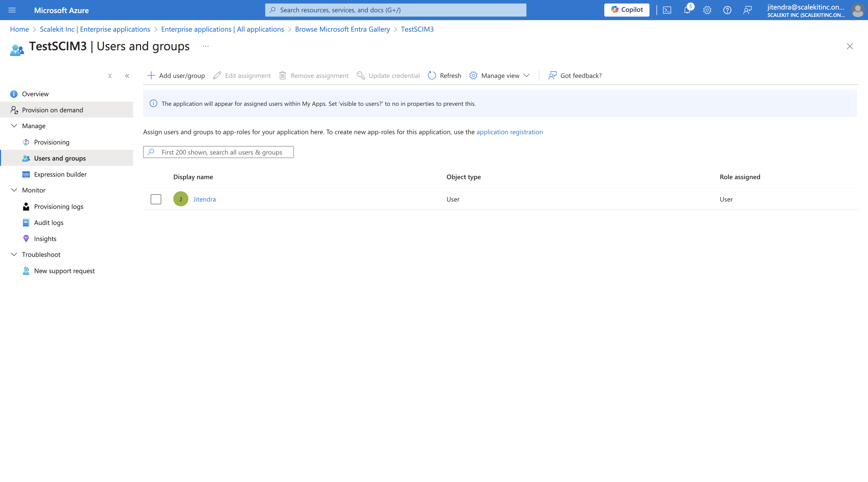868x482 pixels.
Task: Collapse the sidebar with double chevron
Action: coord(127,76)
